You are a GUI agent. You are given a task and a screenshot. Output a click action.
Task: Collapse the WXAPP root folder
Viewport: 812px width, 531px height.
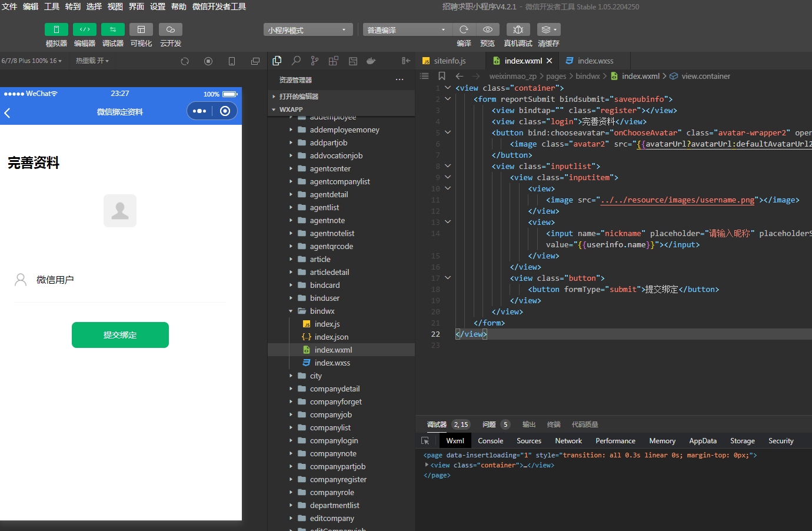coord(341,109)
